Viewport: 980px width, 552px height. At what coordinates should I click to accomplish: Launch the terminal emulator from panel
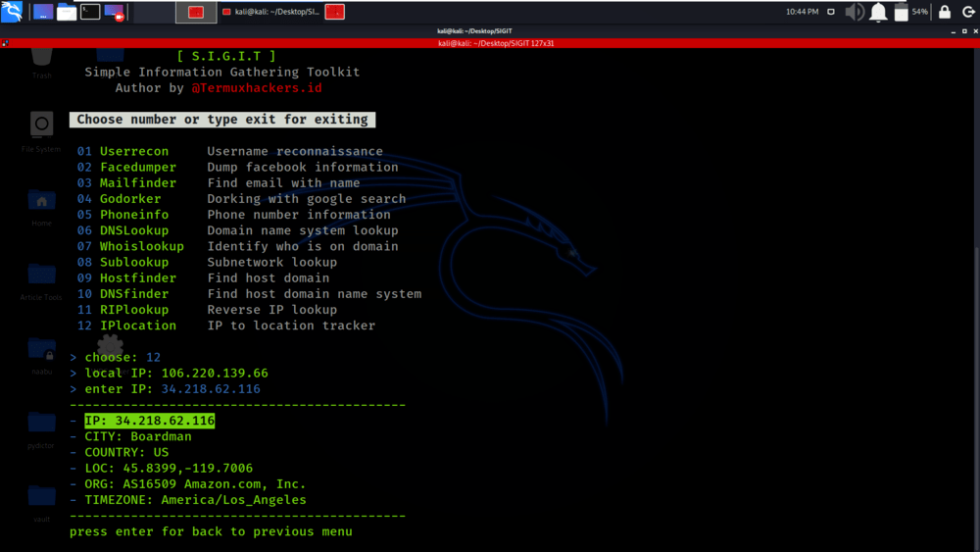(x=90, y=12)
